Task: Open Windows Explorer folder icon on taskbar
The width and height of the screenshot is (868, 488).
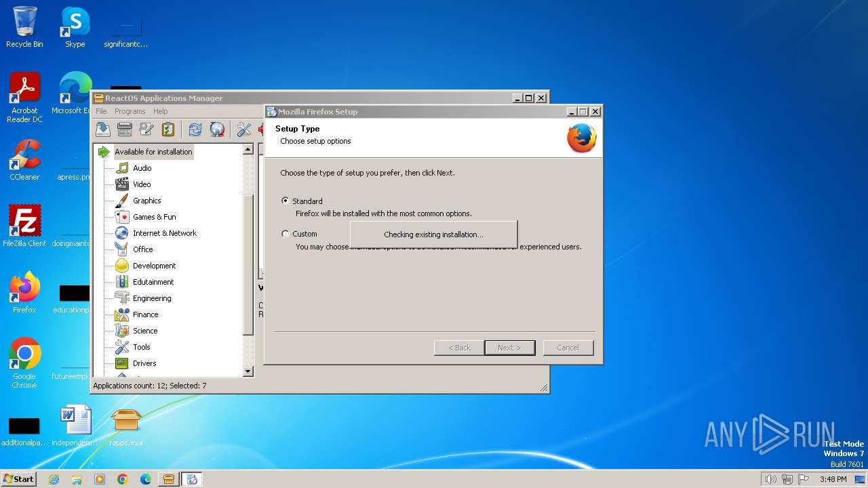Action: 77,479
